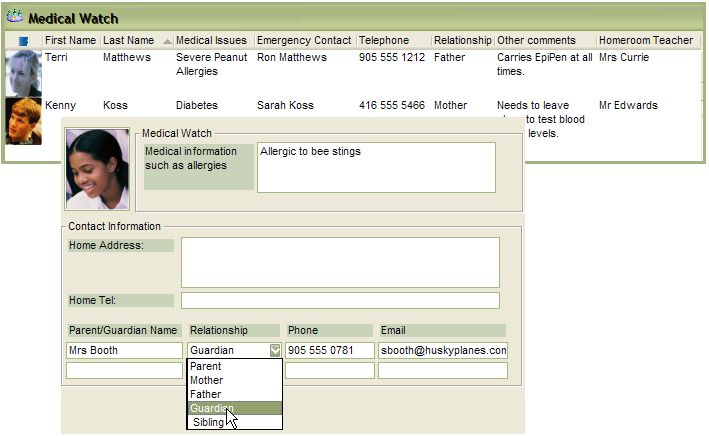Click the First Name column header
The image size is (709, 436).
coord(70,40)
